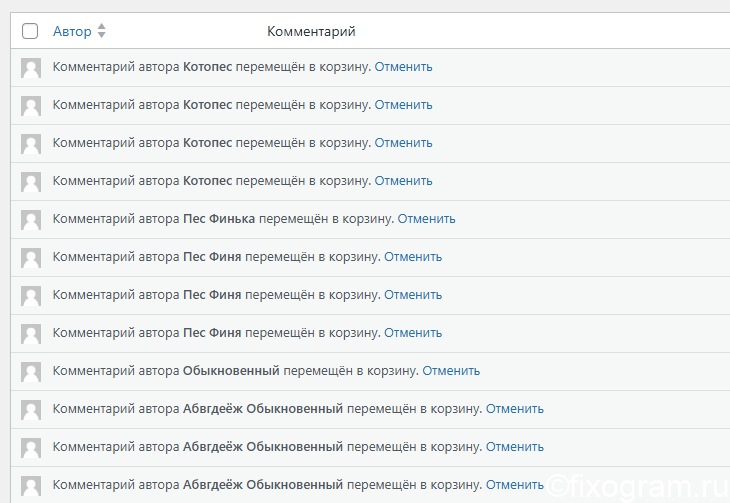Restore the fourth Котопес comment via Отменить

(x=403, y=181)
